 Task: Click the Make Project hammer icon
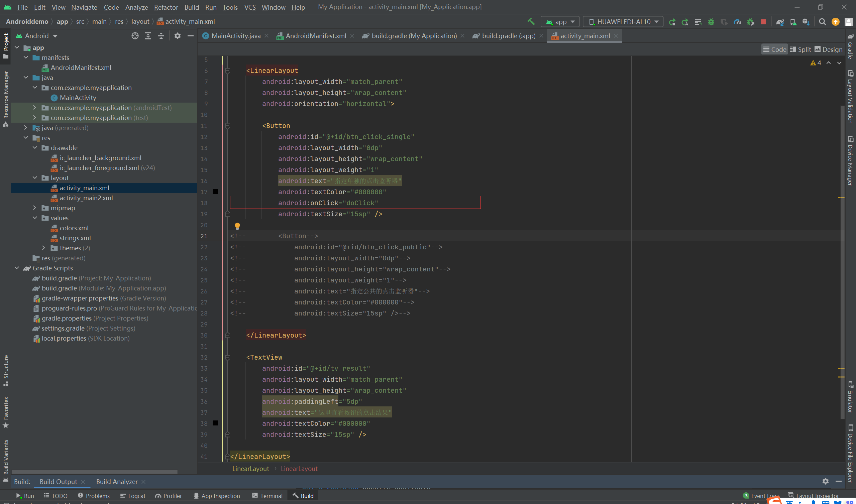(531, 22)
